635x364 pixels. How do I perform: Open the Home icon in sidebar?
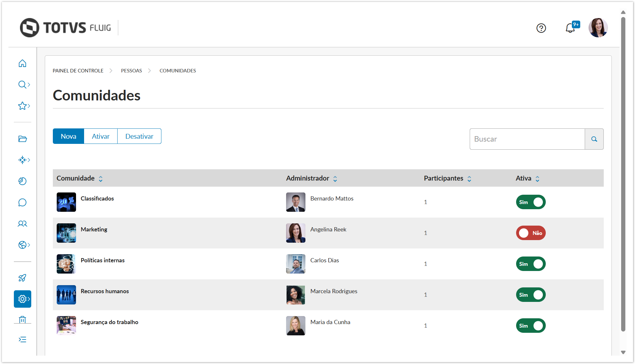[x=22, y=63]
